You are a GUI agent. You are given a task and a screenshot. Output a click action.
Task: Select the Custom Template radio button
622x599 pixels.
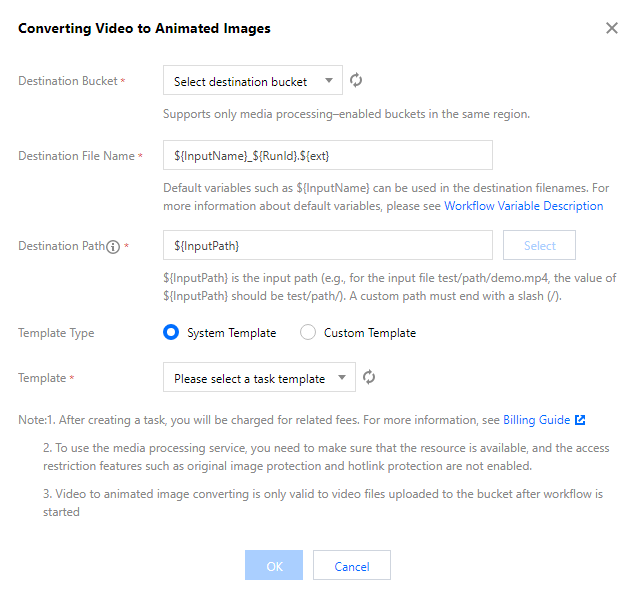click(308, 333)
